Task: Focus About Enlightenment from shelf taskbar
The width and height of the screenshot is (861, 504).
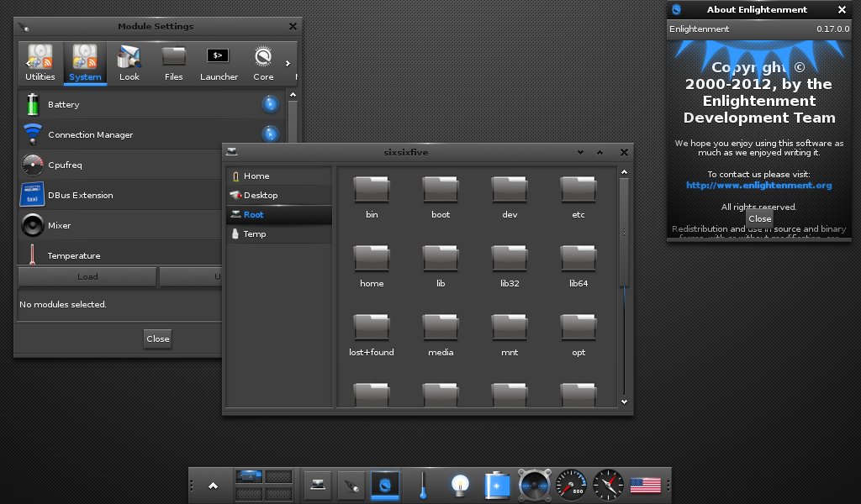Action: (x=385, y=486)
